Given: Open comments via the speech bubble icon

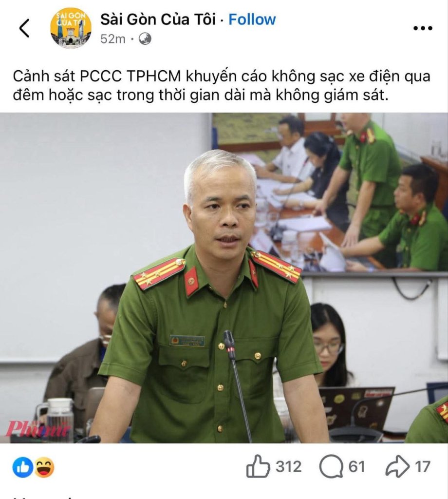Looking at the screenshot, I should coord(331,466).
